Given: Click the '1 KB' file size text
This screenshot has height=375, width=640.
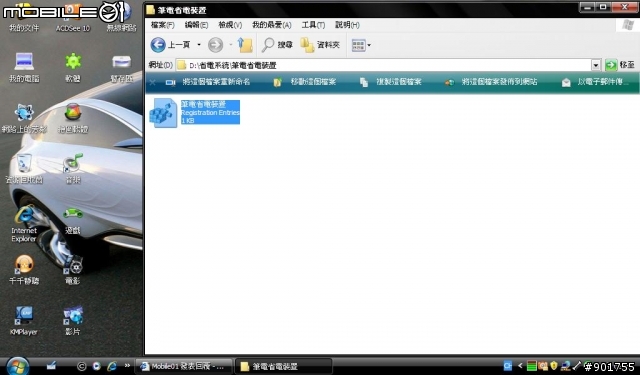Looking at the screenshot, I should coord(188,120).
